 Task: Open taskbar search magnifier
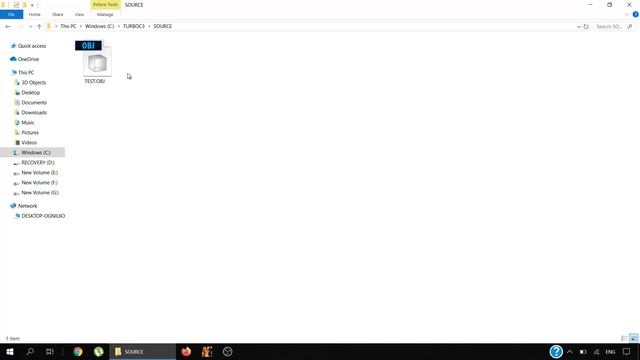pyautogui.click(x=30, y=351)
